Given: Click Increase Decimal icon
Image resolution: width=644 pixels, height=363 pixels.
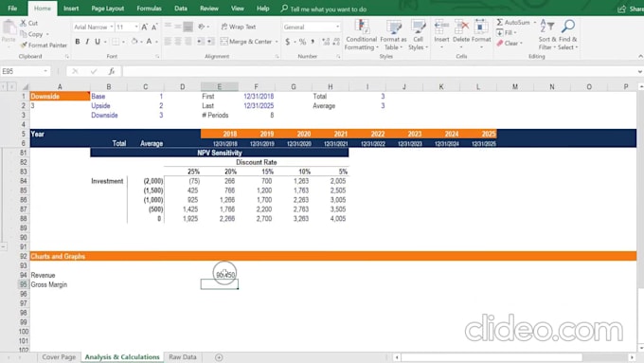Looking at the screenshot, I should (326, 42).
